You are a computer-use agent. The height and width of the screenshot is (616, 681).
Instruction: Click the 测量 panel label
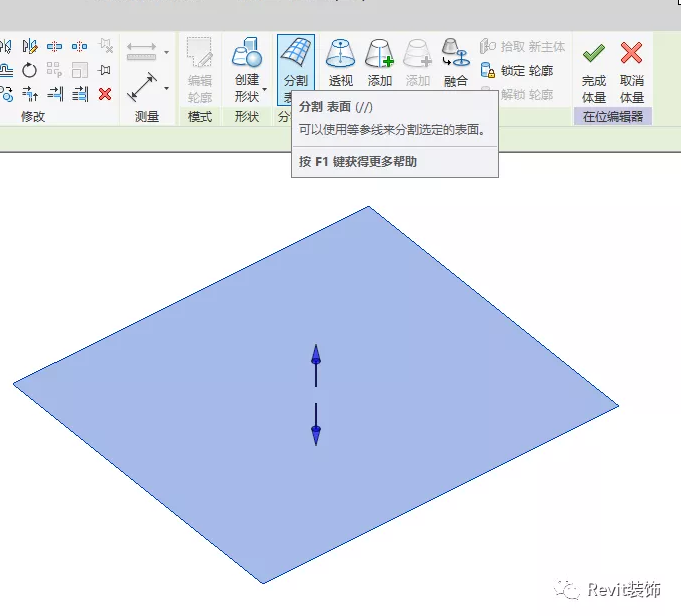coord(147,116)
